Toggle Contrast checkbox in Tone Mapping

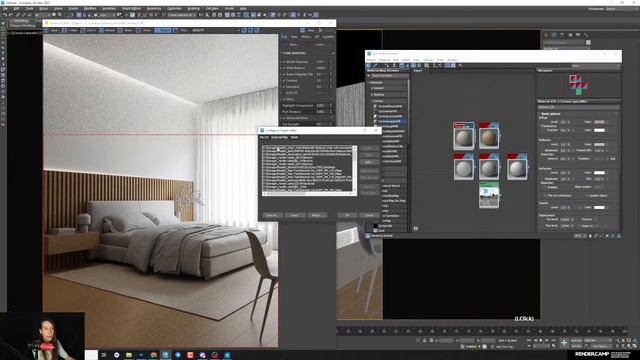coord(284,80)
